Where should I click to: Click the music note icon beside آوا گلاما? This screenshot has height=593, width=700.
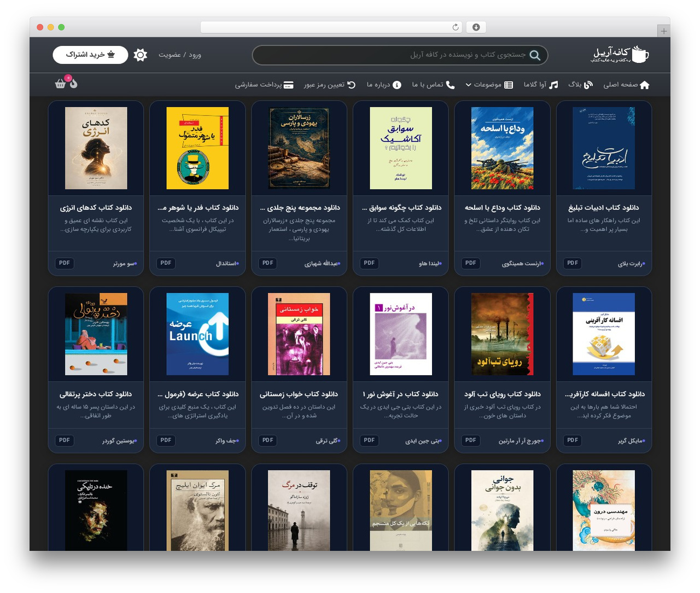[553, 85]
